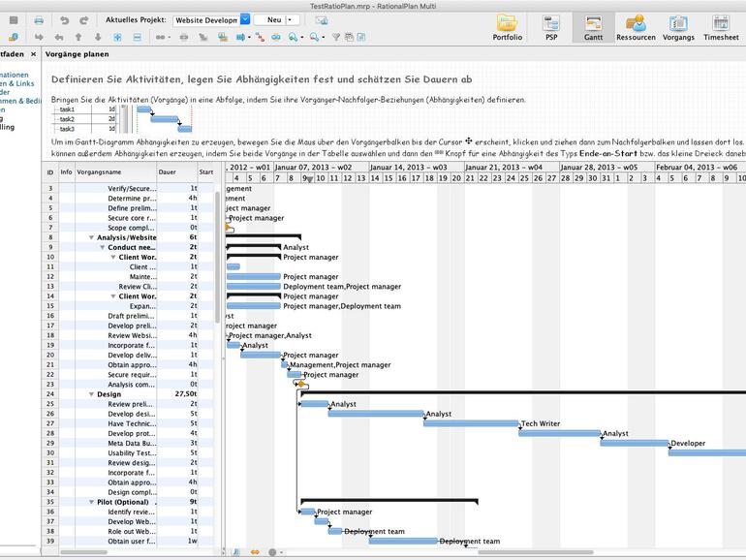Click the unlink tasks icon
This screenshot has width=746, height=560.
click(184, 37)
